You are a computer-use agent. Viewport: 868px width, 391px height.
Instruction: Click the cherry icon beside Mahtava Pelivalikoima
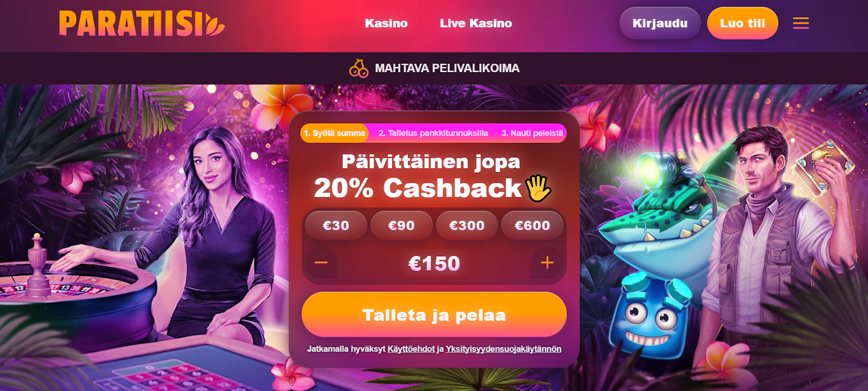tap(359, 68)
